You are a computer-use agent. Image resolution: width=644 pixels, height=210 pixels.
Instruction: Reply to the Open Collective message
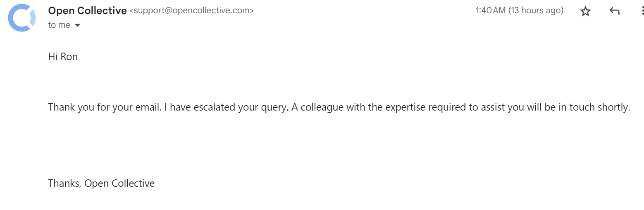click(x=614, y=11)
